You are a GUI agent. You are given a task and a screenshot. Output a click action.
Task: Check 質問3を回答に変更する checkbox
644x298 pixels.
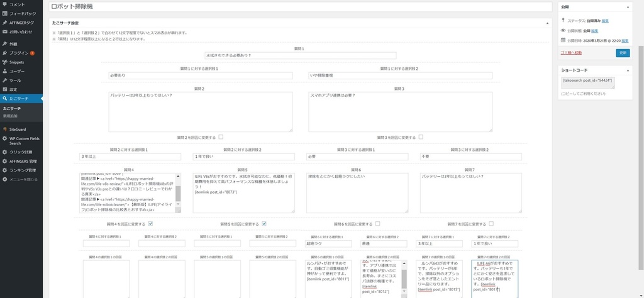pyautogui.click(x=421, y=137)
